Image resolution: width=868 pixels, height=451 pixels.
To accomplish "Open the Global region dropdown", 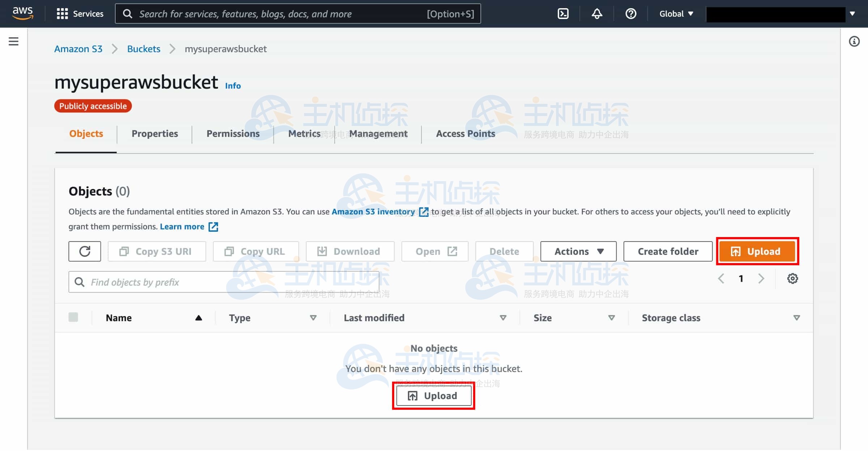I will [x=676, y=14].
